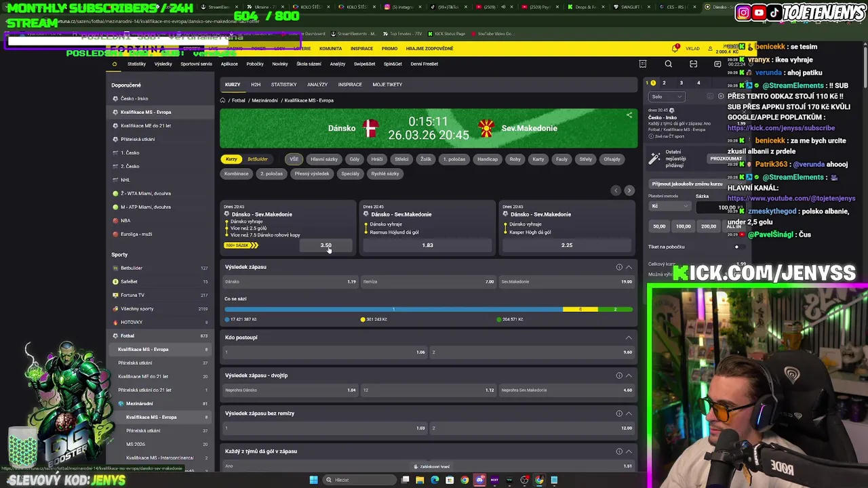Open the search magnifier icon
The width and height of the screenshot is (868, 488).
tap(668, 64)
